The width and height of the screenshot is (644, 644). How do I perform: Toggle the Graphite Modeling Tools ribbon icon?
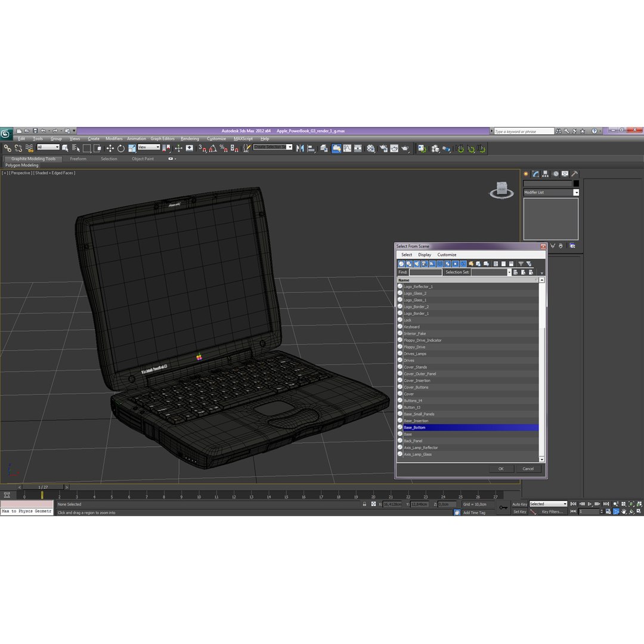pyautogui.click(x=336, y=148)
